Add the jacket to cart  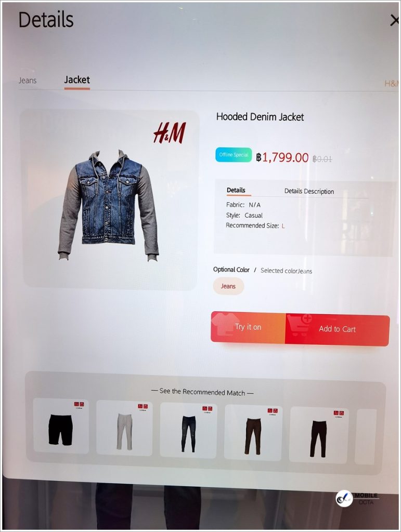point(337,329)
